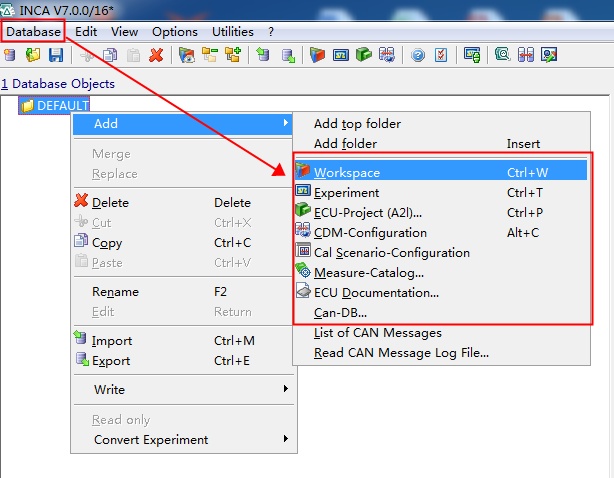Click the monitor-with-device toolbar icon
Screen dimensions: 614x478
(472, 55)
